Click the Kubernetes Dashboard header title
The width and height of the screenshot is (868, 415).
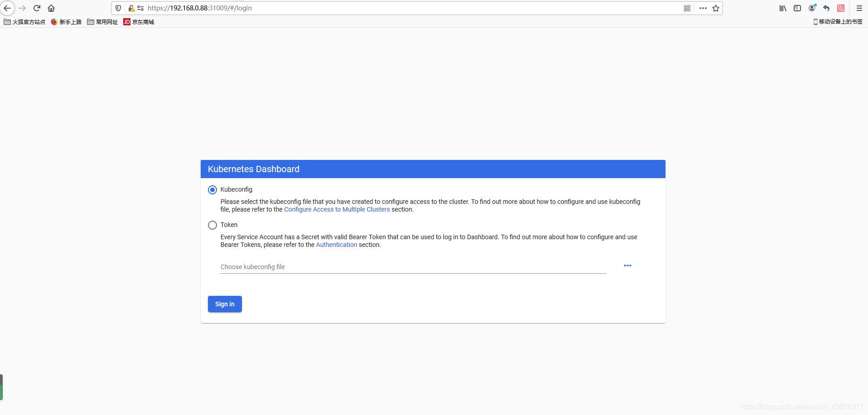254,169
